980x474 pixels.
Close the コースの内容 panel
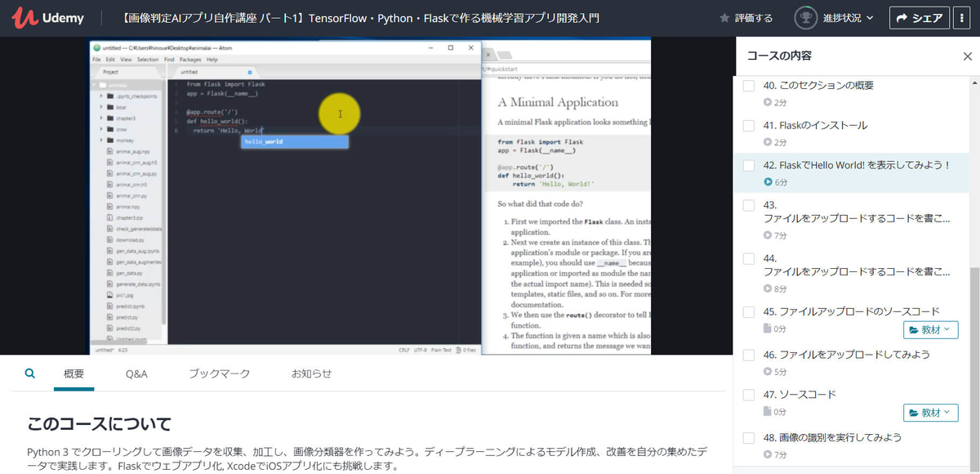tap(967, 56)
